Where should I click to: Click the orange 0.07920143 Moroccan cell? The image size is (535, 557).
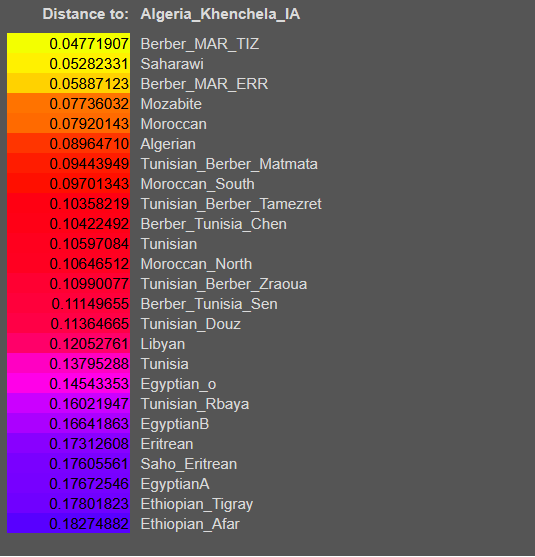tap(69, 123)
